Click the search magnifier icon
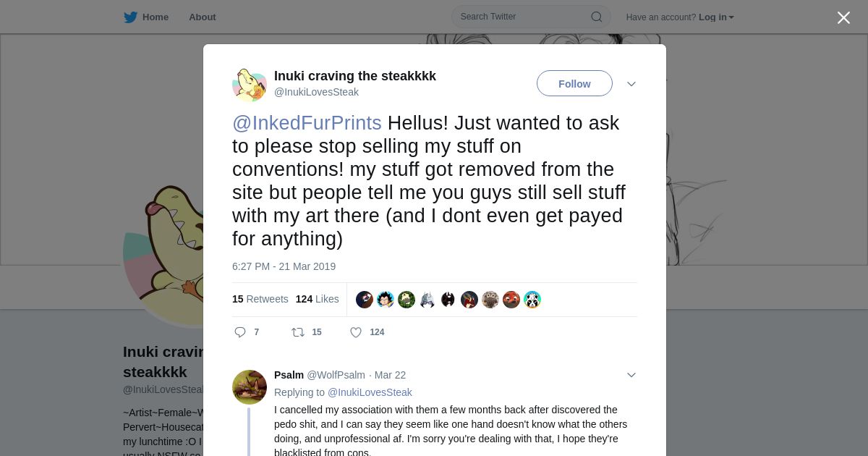This screenshot has height=456, width=868. 596,17
